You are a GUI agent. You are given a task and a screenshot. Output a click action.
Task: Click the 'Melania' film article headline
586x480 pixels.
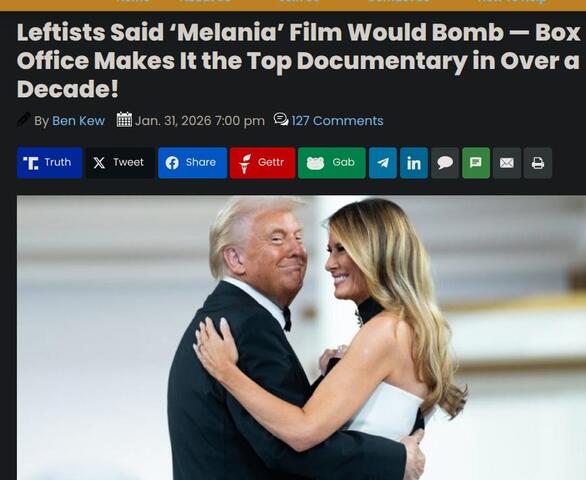298,61
